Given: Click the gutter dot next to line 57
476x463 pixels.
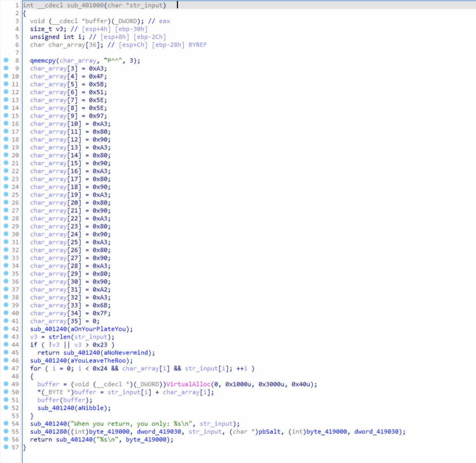Looking at the screenshot, I should click(6, 447).
